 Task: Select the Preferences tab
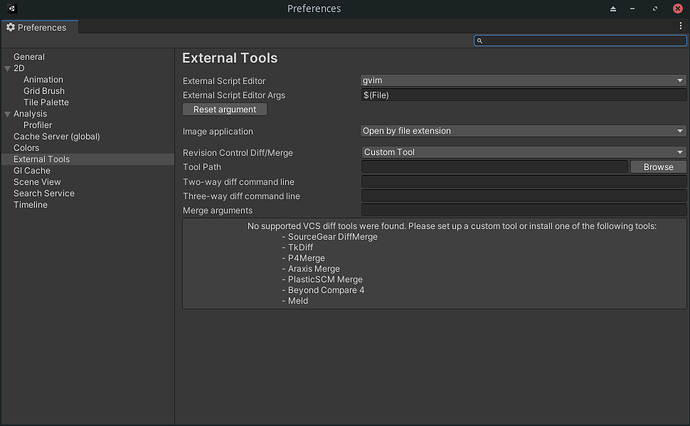[x=36, y=28]
